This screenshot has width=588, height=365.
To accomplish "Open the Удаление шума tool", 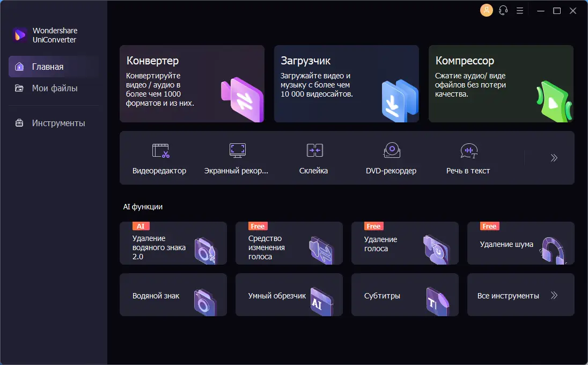I will tap(520, 243).
